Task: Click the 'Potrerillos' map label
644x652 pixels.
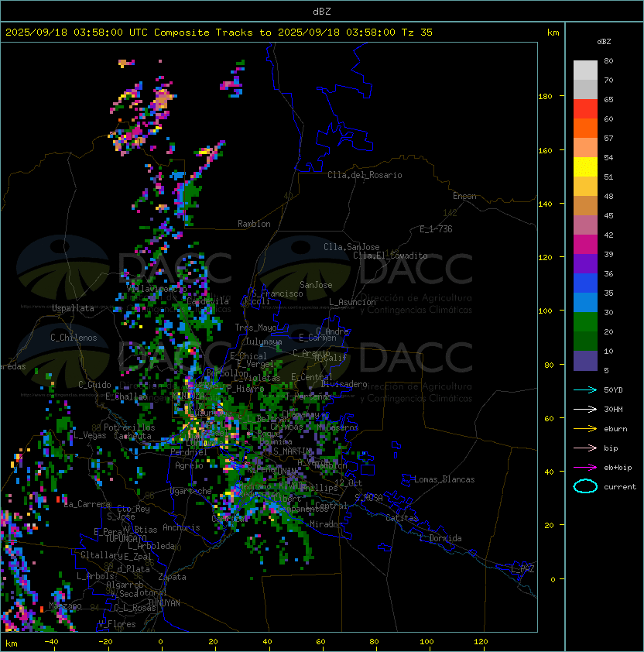Action: pyautogui.click(x=129, y=427)
